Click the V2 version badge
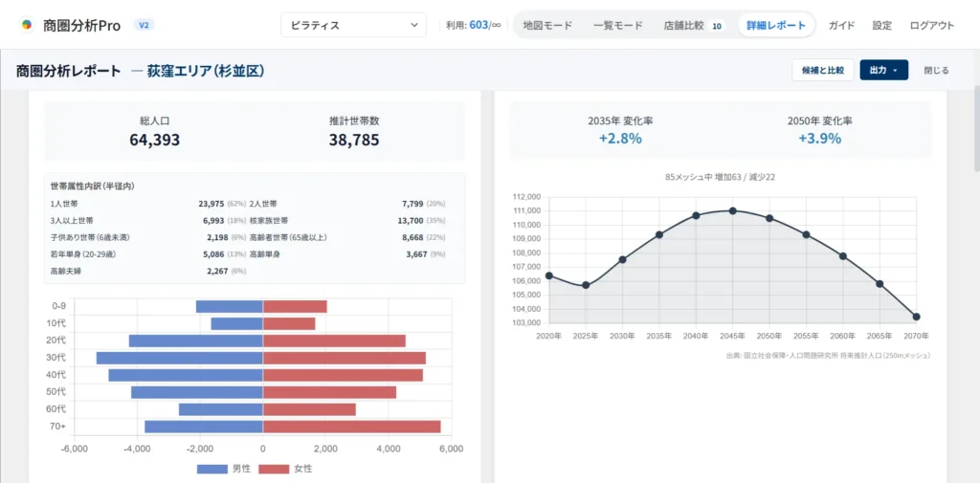980x483 pixels. tap(145, 25)
